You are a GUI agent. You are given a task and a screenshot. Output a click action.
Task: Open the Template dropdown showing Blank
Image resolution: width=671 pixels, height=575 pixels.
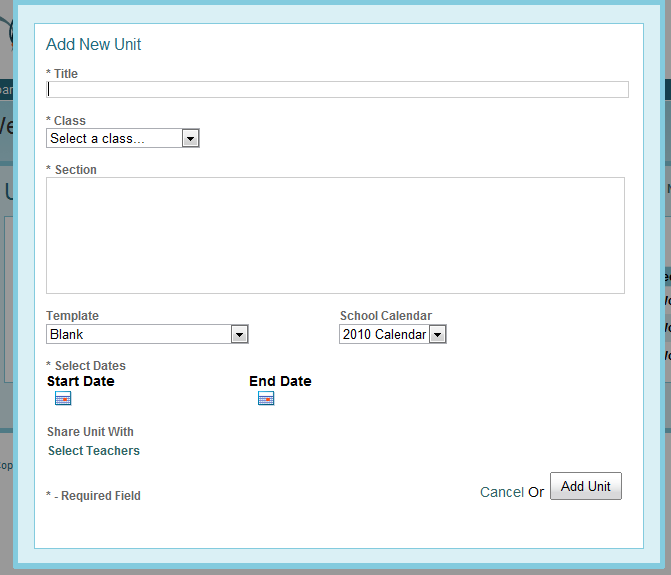138,334
